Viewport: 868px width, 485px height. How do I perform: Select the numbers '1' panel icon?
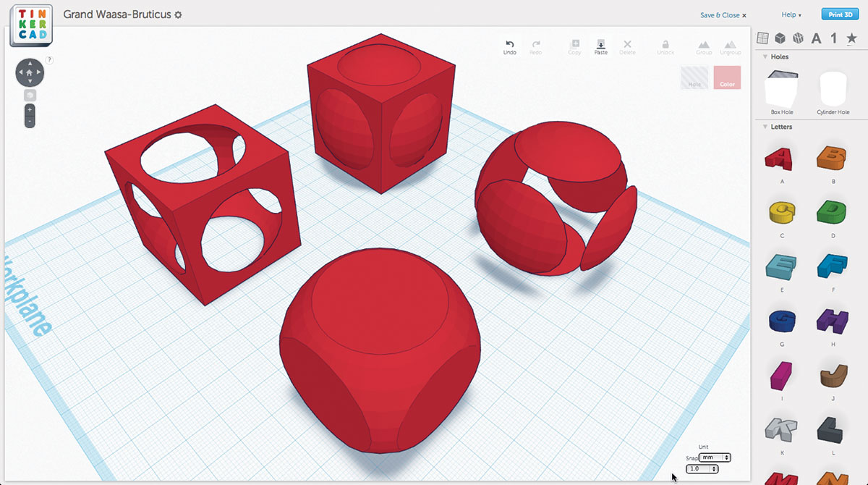click(834, 38)
